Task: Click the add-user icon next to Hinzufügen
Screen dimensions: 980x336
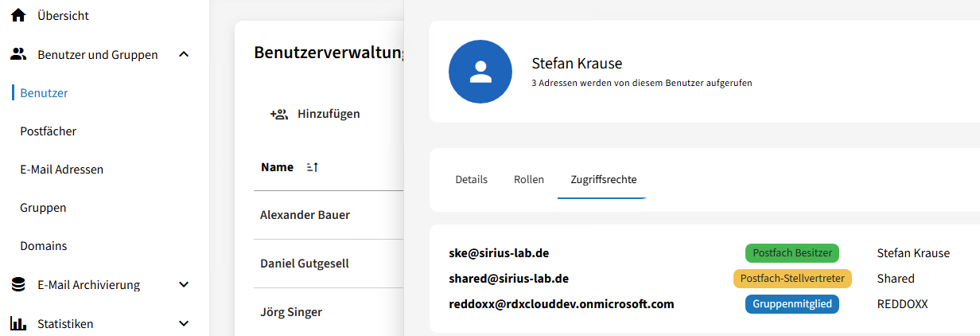Action: coord(278,114)
